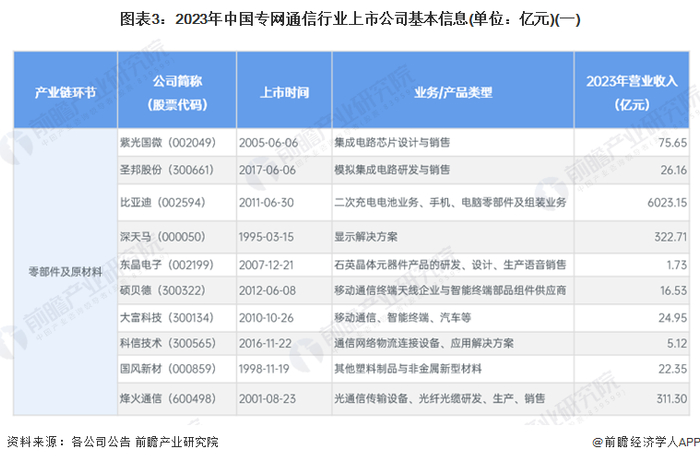Select 比亚迪 (002594) in the table
The image size is (700, 461).
[x=177, y=203]
